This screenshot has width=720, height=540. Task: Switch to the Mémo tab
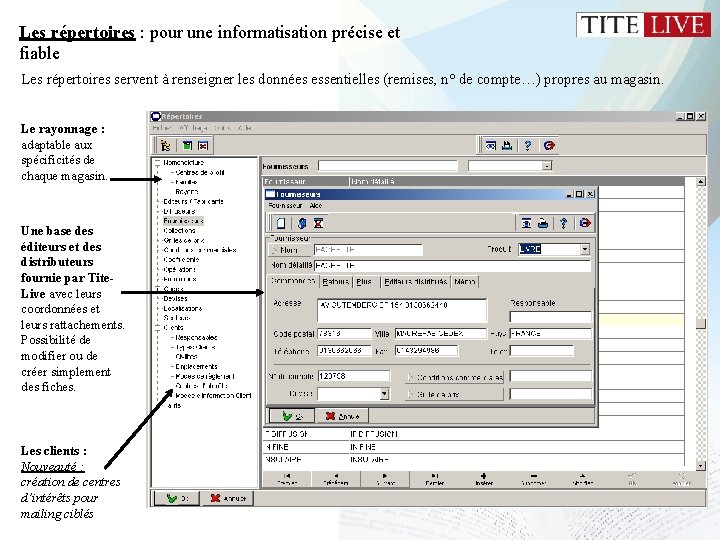coord(464,281)
